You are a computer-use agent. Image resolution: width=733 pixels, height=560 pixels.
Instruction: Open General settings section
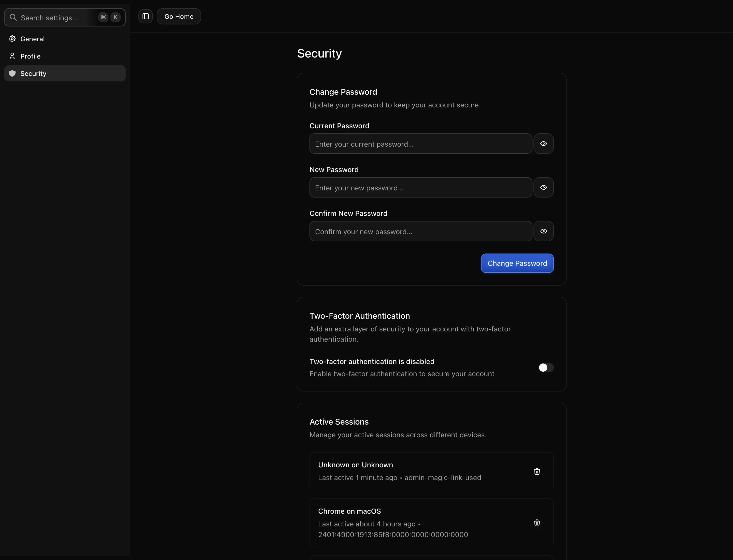[x=65, y=39]
